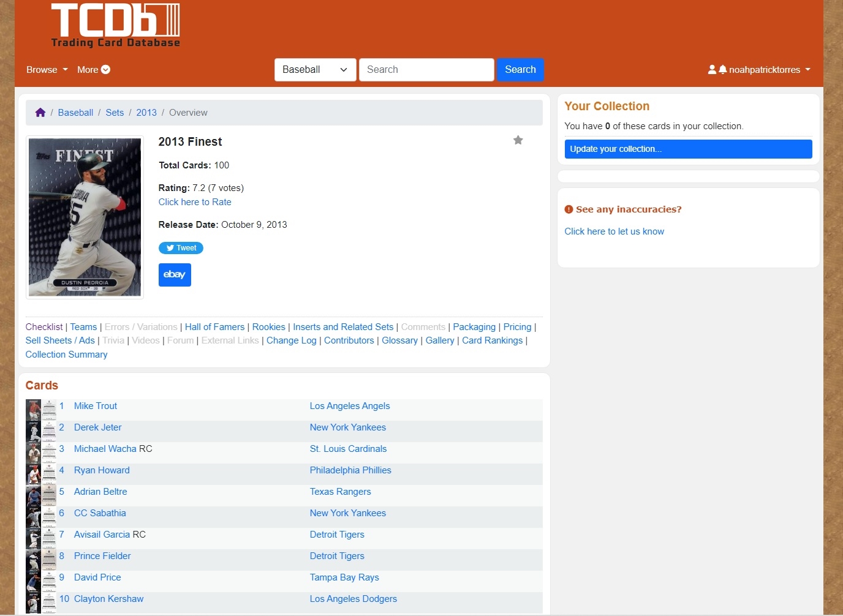
Task: Expand the Browse dropdown menu
Action: point(47,70)
